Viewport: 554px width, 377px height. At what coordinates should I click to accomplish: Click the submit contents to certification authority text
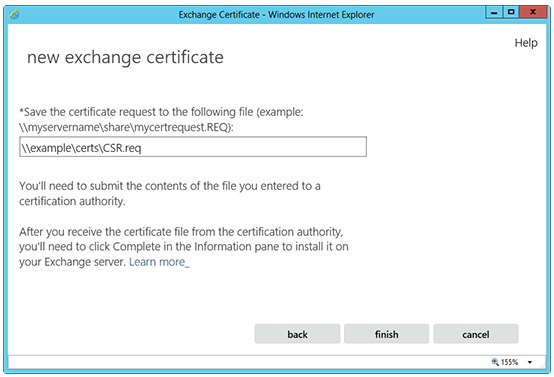click(170, 193)
